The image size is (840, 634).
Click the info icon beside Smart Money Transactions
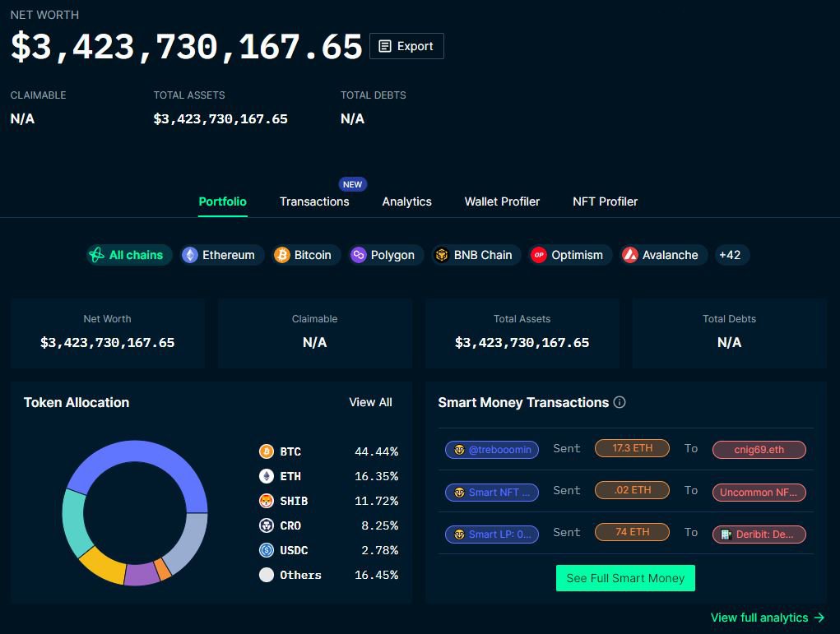pyautogui.click(x=620, y=402)
